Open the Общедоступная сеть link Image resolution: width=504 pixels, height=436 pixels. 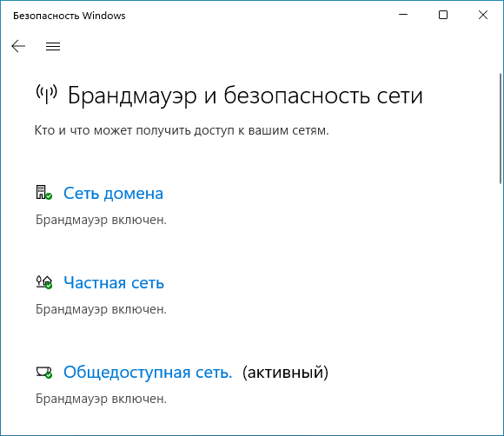pos(148,372)
